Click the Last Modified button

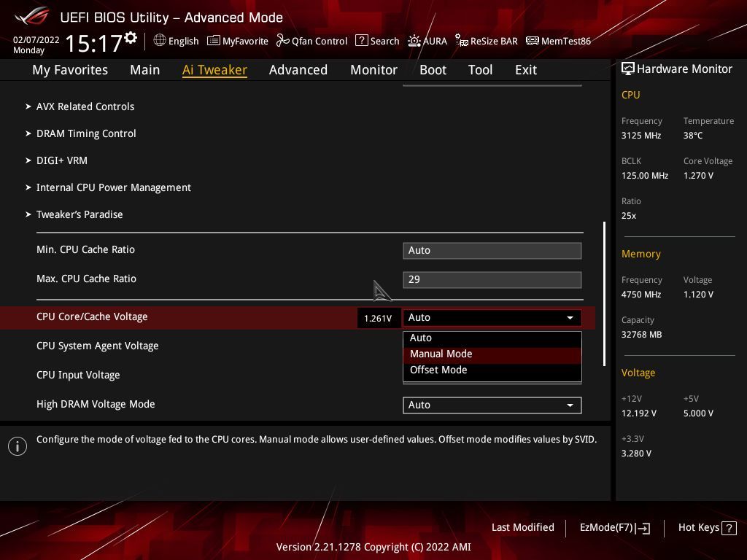(522, 528)
